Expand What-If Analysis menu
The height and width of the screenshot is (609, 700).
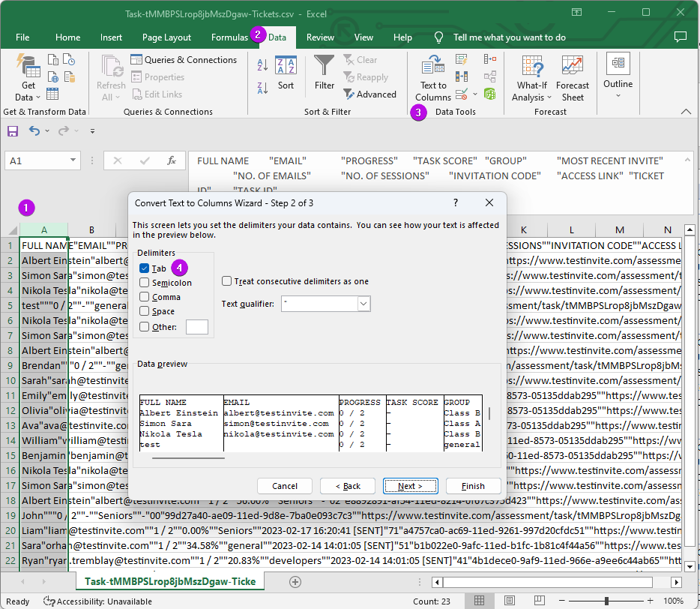click(x=531, y=78)
